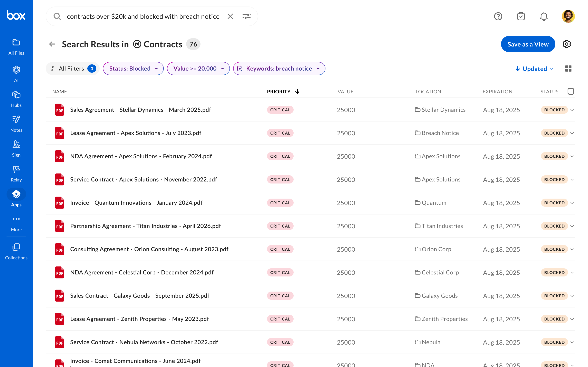Screen dimensions: 588x367
Task: Open the notifications bell
Action: [x=544, y=16]
